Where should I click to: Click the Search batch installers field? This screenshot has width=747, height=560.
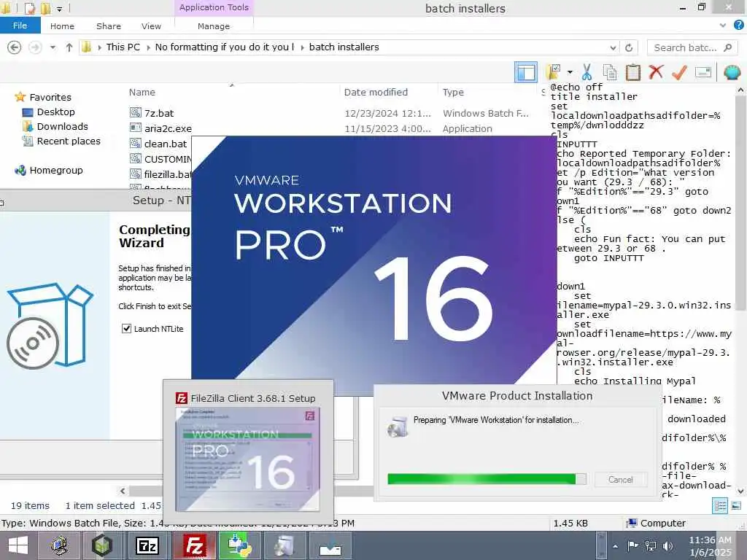tap(692, 47)
